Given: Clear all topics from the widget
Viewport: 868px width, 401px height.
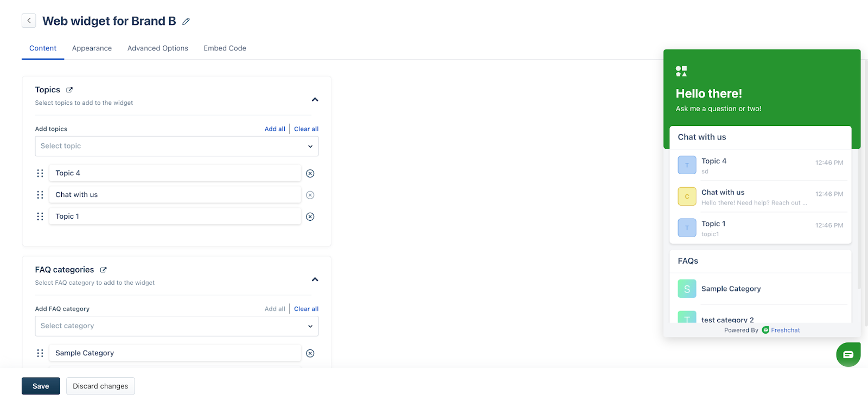Looking at the screenshot, I should coord(307,129).
